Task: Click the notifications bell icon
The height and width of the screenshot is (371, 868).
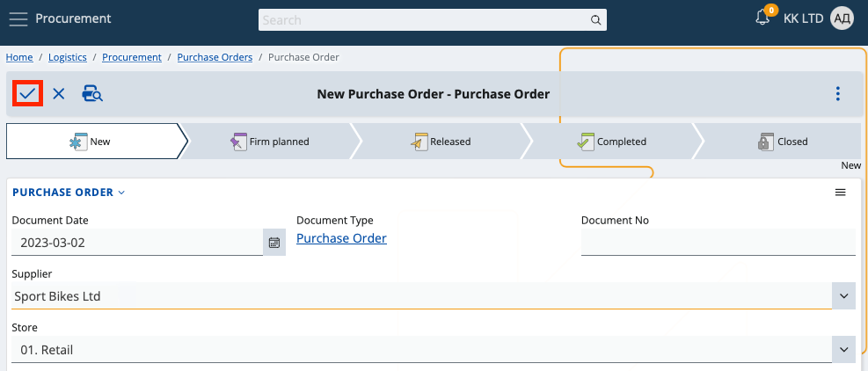Action: click(x=762, y=18)
